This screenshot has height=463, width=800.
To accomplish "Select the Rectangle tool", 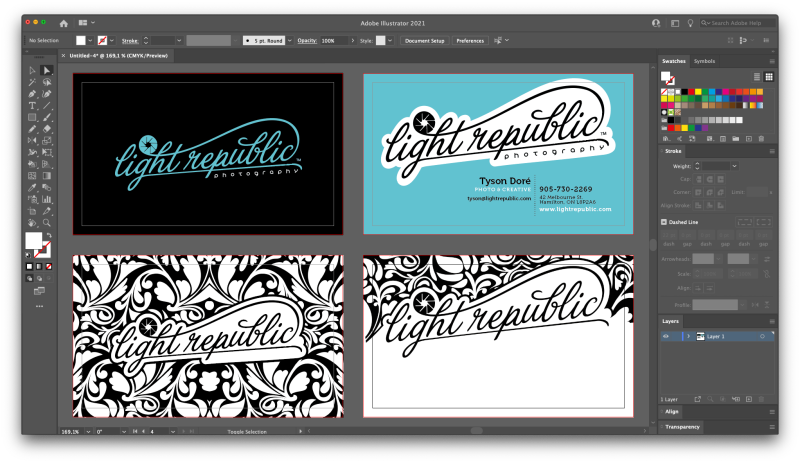I will point(32,117).
